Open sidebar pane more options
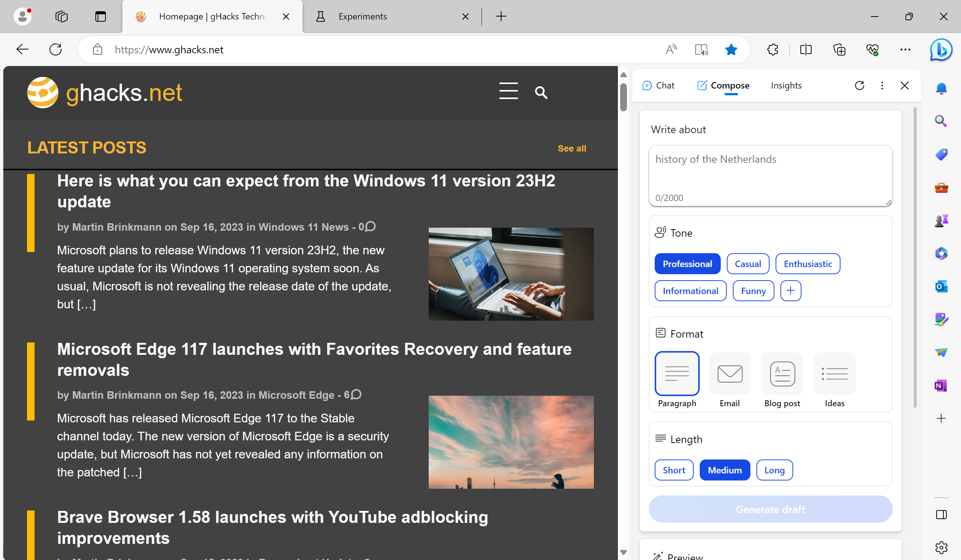Image resolution: width=961 pixels, height=560 pixels. click(x=882, y=86)
